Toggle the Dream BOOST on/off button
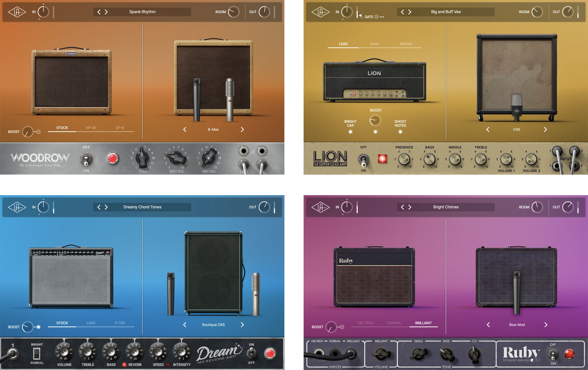588x370 pixels. [x=38, y=327]
